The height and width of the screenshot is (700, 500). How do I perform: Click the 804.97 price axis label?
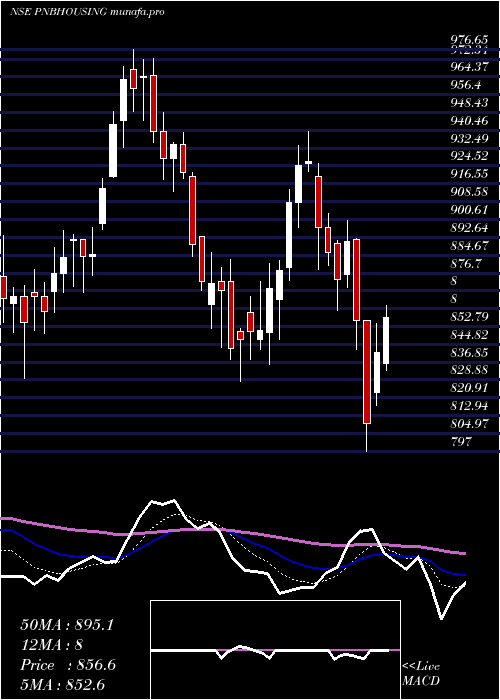pyautogui.click(x=469, y=423)
